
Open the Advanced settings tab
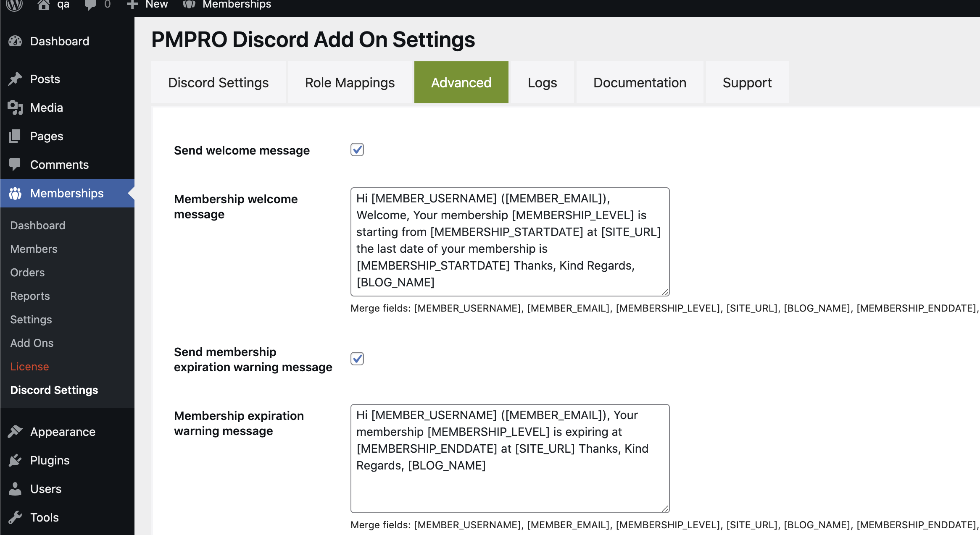pyautogui.click(x=461, y=82)
